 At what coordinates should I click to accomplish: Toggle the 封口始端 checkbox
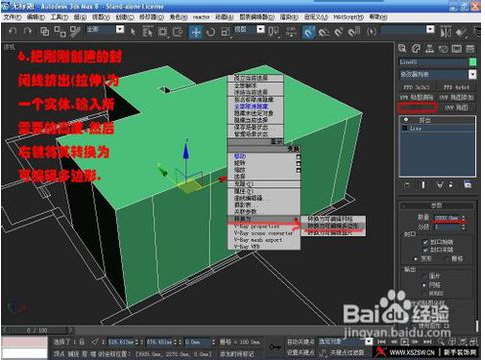pos(425,242)
